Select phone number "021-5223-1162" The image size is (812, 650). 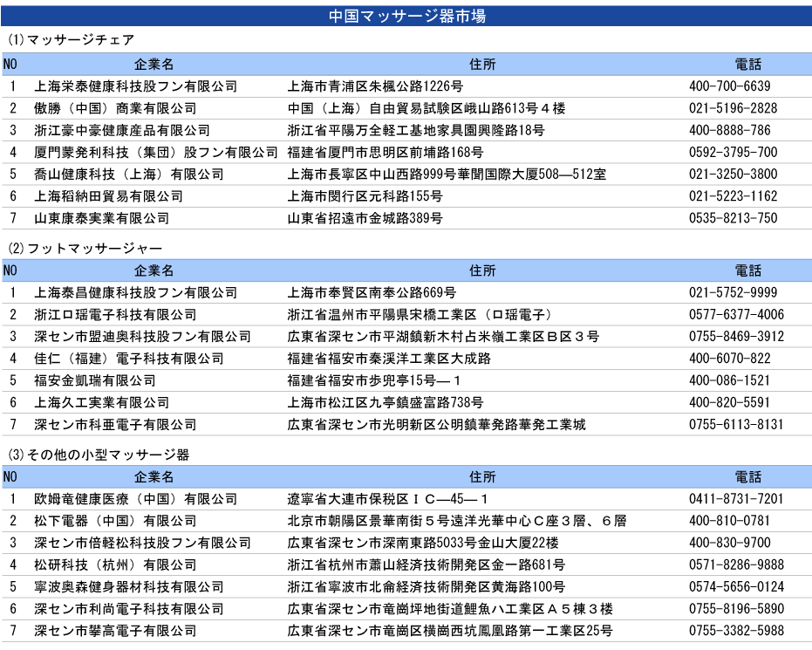(x=734, y=196)
